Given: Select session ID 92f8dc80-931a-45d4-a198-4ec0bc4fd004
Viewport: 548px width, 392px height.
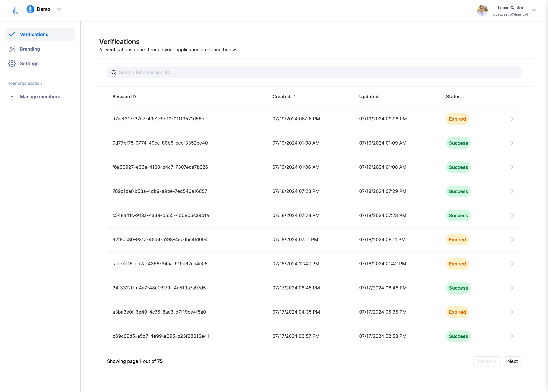Looking at the screenshot, I should 160,240.
